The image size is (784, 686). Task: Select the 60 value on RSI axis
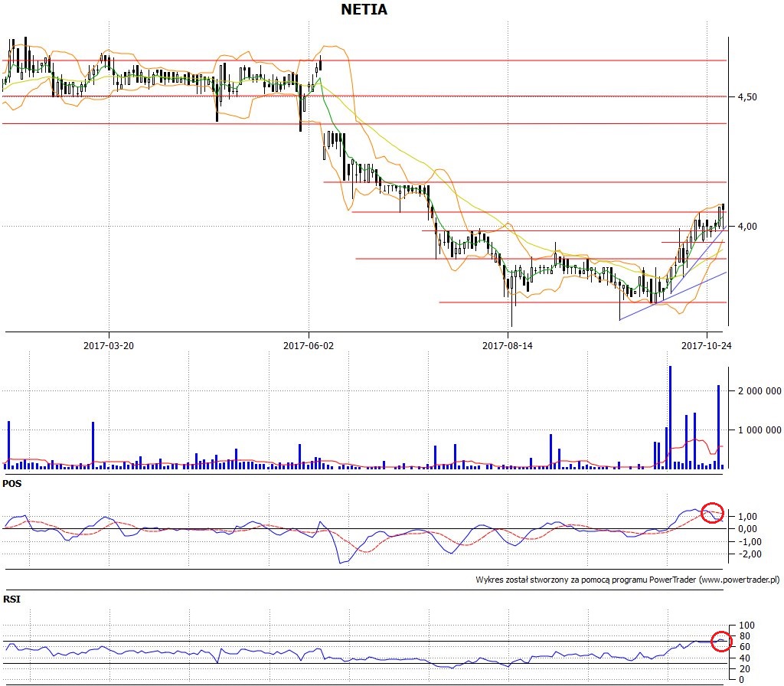(744, 647)
